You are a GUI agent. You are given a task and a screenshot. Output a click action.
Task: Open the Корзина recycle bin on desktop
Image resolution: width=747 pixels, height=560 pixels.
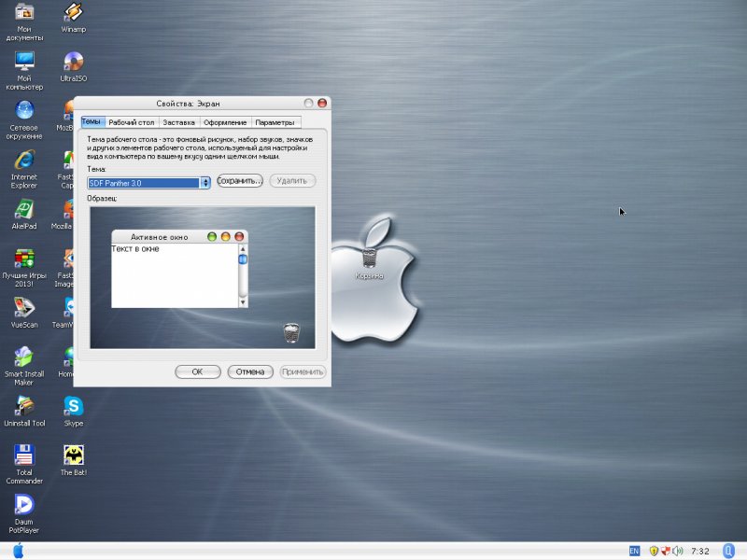coord(369,263)
